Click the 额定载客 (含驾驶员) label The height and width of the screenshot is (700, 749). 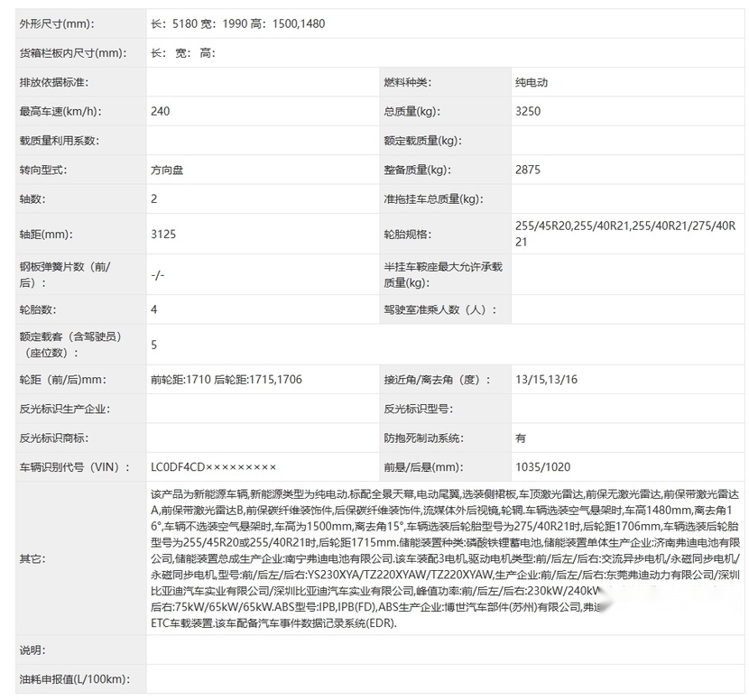(70, 345)
